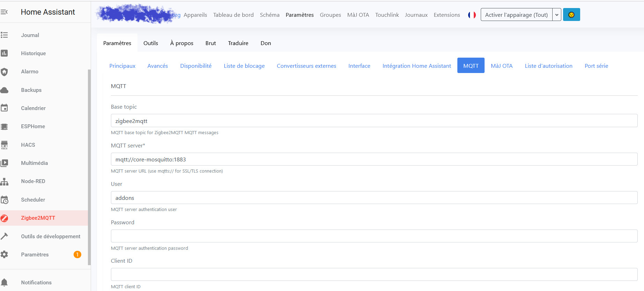Open the Principaux settings section
This screenshot has width=644, height=291.
click(x=122, y=66)
